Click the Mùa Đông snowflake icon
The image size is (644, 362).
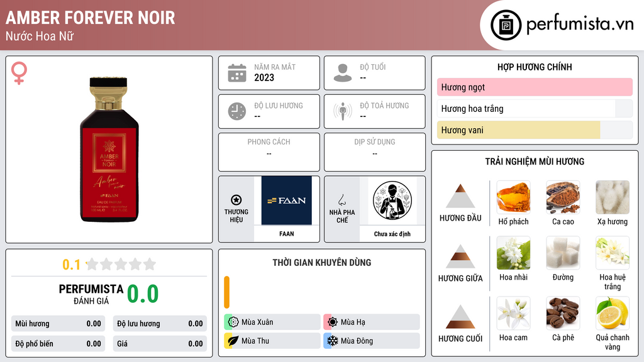coord(333,341)
